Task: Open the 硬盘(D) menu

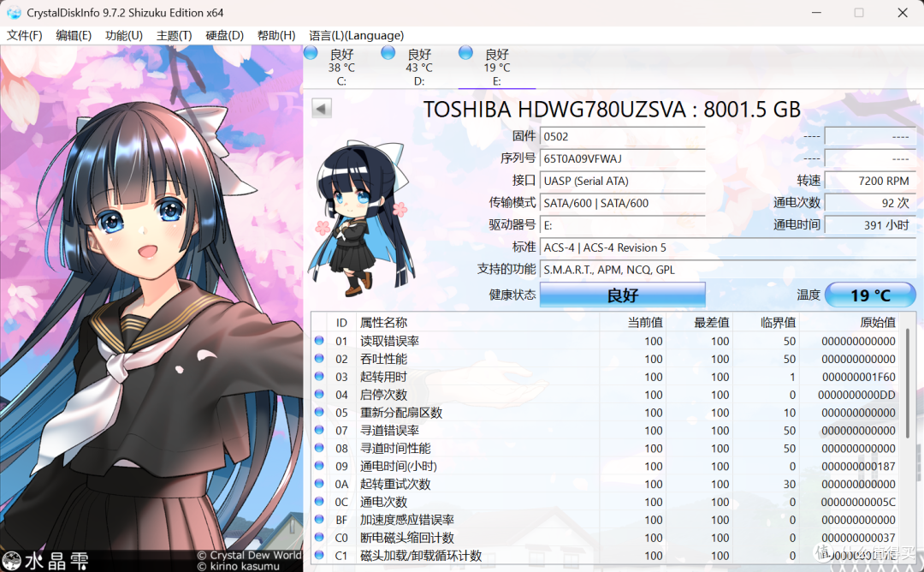Action: tap(224, 35)
